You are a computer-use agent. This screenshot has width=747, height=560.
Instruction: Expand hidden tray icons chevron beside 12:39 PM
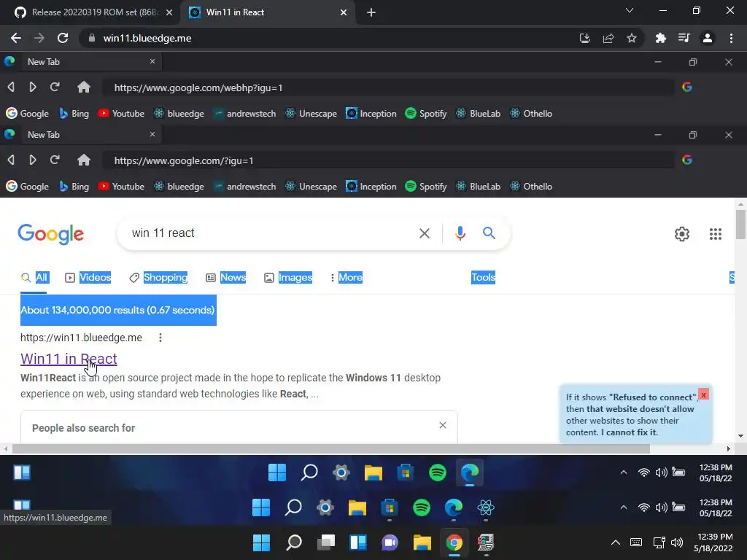(x=616, y=542)
